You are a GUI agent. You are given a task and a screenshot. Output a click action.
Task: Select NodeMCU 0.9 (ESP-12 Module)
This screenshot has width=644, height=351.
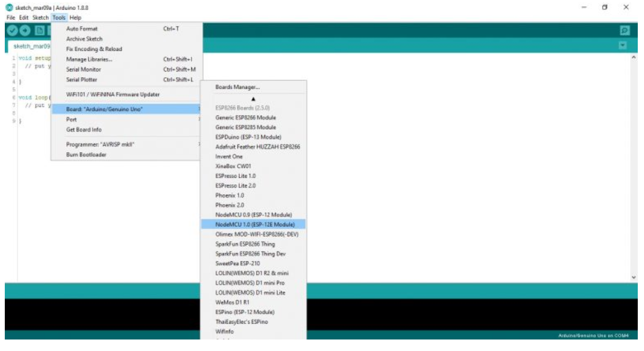tap(253, 215)
